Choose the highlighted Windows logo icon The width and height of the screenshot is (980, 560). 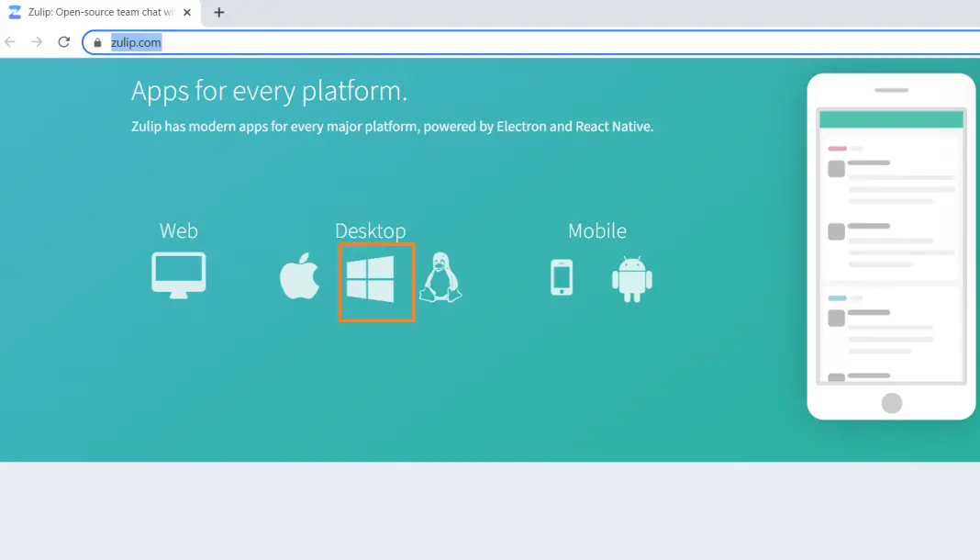tap(371, 278)
